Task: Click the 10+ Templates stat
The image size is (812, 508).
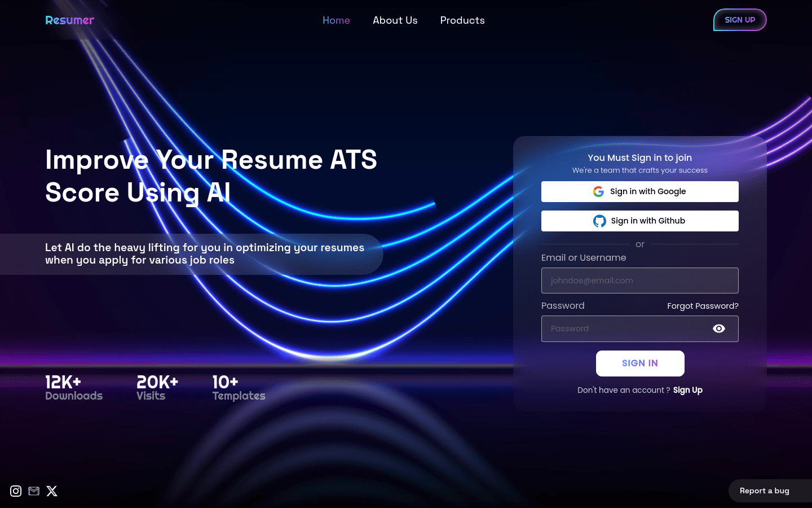Action: coord(239,388)
